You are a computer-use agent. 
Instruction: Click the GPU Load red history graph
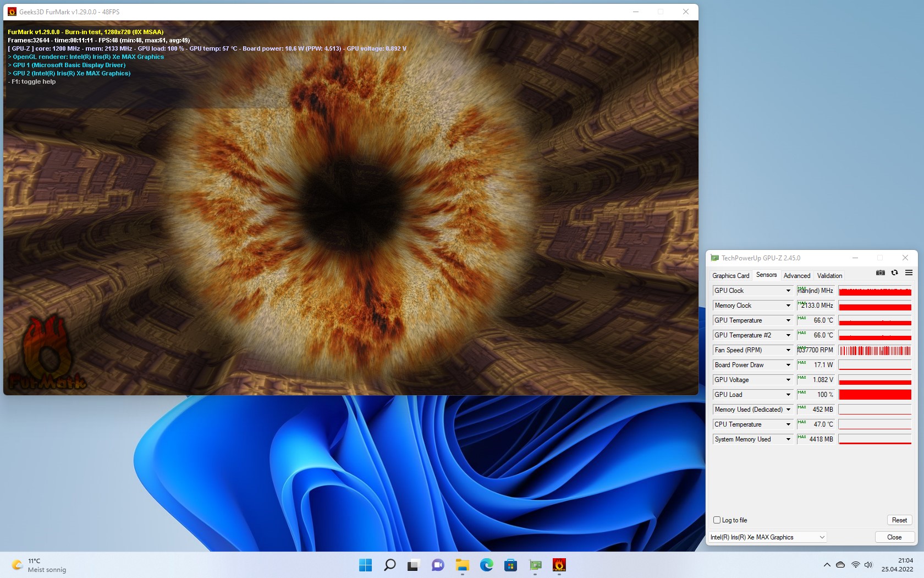[x=875, y=395]
